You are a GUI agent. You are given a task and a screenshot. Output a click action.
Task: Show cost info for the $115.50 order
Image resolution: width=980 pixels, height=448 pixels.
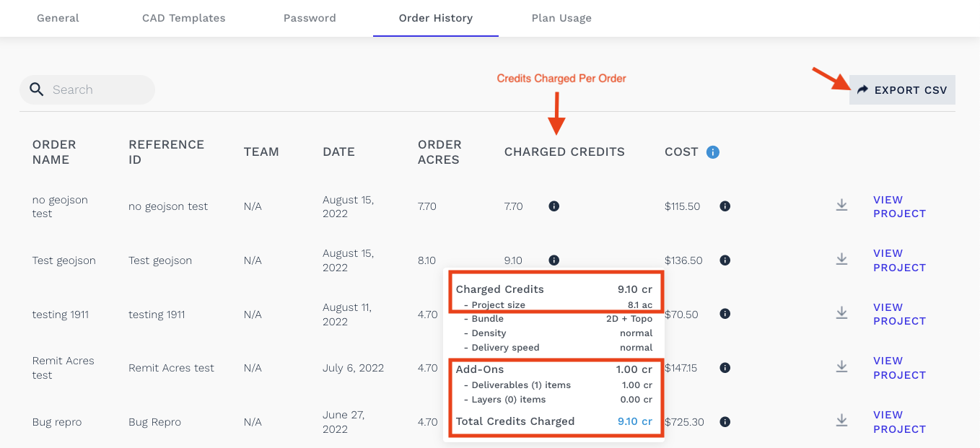(725, 206)
